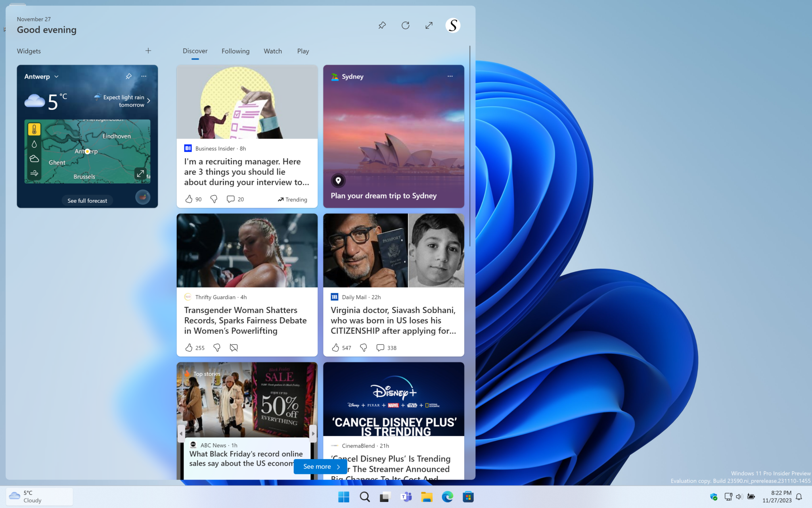812x508 pixels.
Task: Open comments on the Daily Mail article
Action: coord(380,348)
